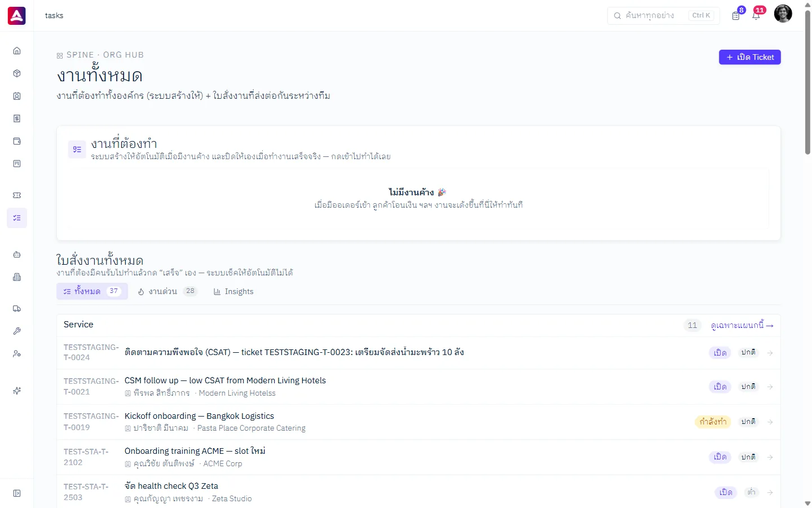Open the notification bell with 11 badge
Viewport: 812px width, 508px height.
tap(756, 15)
